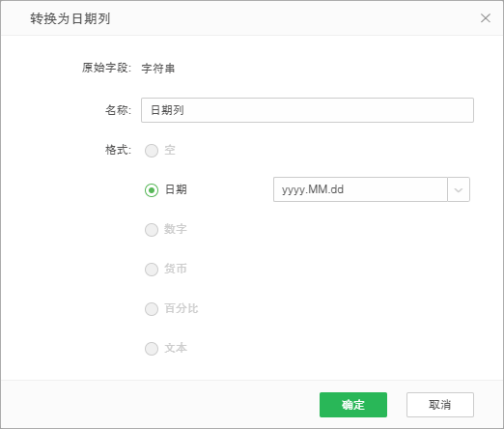Confirm with the green 确定 button
Screen dimensions: 504x429
pyautogui.click(x=353, y=405)
